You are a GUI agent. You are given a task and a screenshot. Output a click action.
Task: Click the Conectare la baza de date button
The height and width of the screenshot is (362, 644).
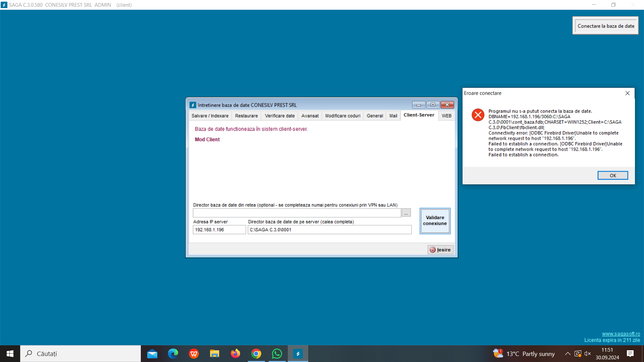tap(606, 26)
